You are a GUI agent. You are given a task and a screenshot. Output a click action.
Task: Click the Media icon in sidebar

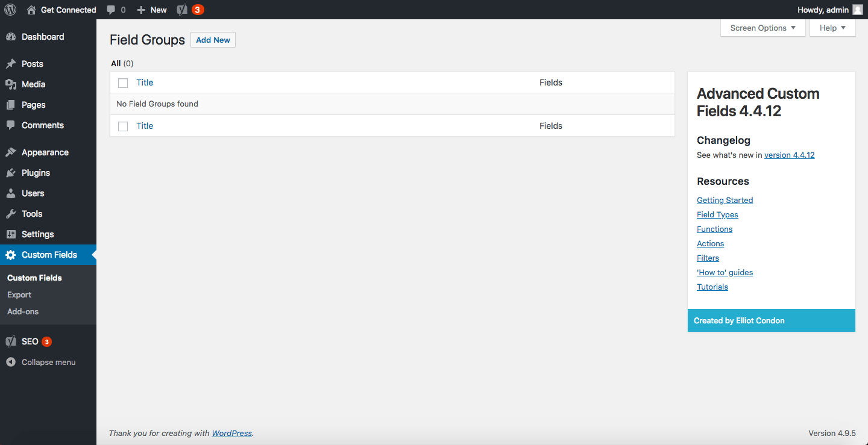[11, 84]
